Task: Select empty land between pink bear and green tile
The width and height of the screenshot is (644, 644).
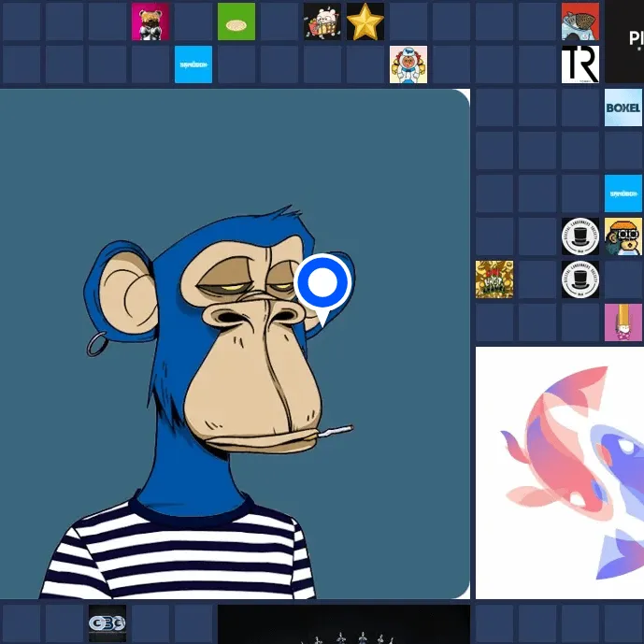Action: point(193,21)
